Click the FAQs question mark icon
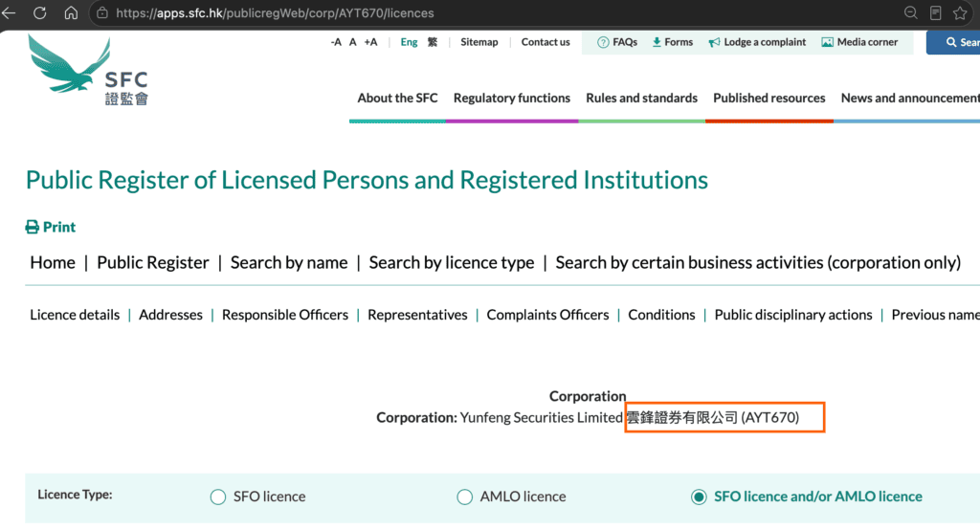The image size is (980, 530). [603, 42]
